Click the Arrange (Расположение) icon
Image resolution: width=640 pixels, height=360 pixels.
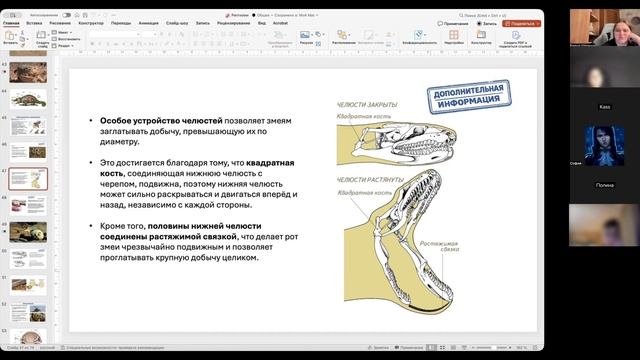(342, 35)
